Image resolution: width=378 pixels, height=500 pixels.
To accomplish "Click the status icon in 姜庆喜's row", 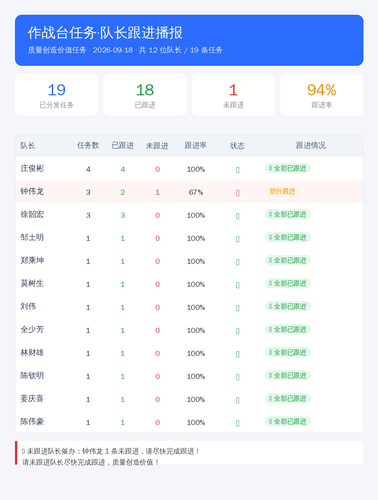I will [x=238, y=400].
